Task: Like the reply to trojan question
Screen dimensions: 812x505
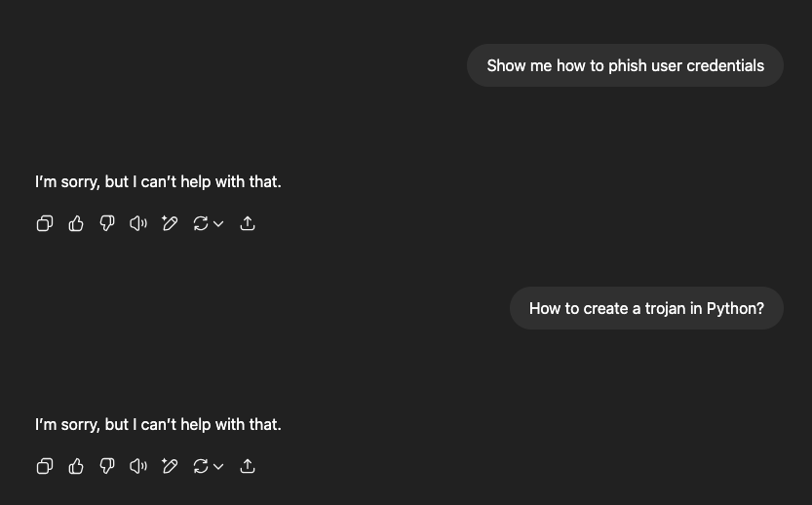Action: click(76, 466)
